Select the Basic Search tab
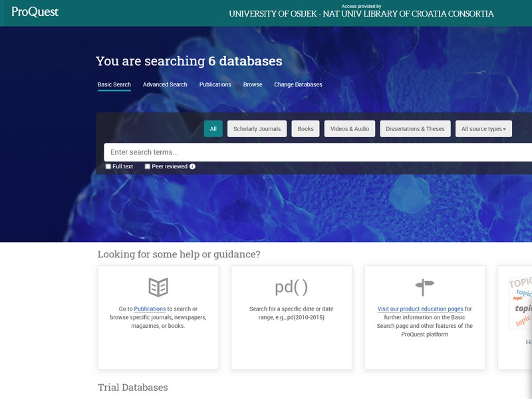The width and height of the screenshot is (532, 399). tap(114, 84)
